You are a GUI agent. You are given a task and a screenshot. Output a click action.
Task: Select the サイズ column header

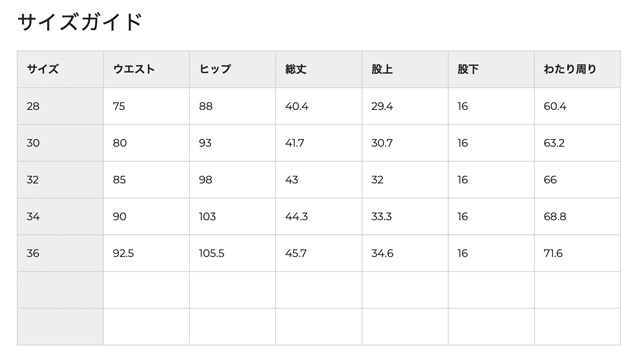[x=60, y=69]
